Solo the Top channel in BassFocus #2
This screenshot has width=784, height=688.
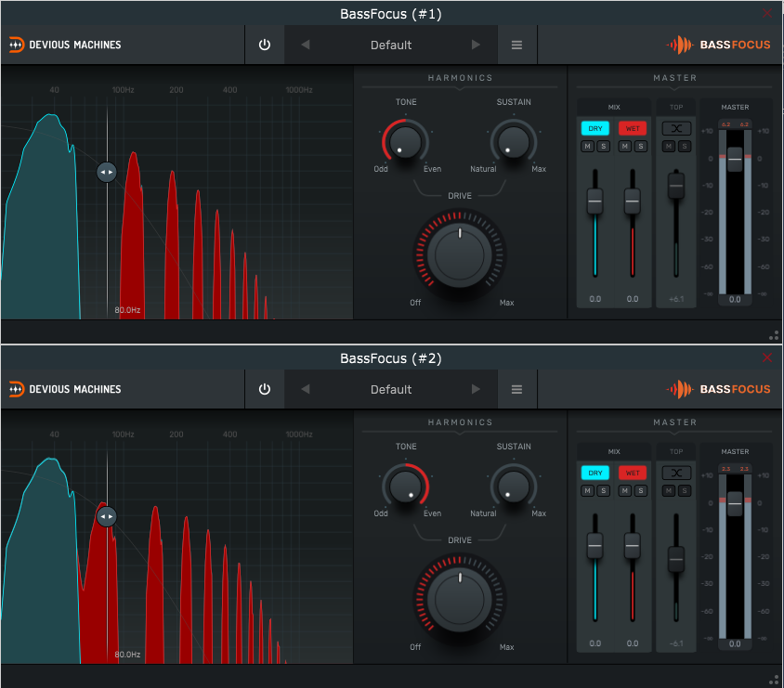(685, 490)
